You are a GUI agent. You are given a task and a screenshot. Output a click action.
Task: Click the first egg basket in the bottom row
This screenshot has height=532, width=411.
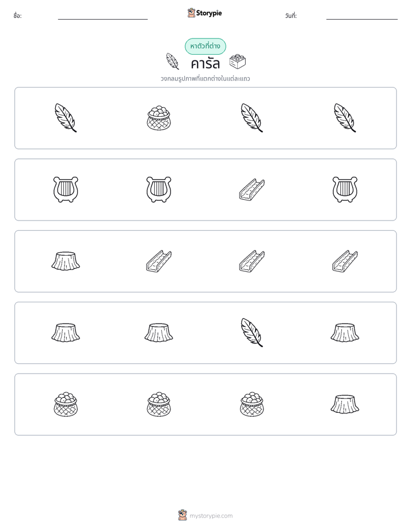tap(66, 404)
